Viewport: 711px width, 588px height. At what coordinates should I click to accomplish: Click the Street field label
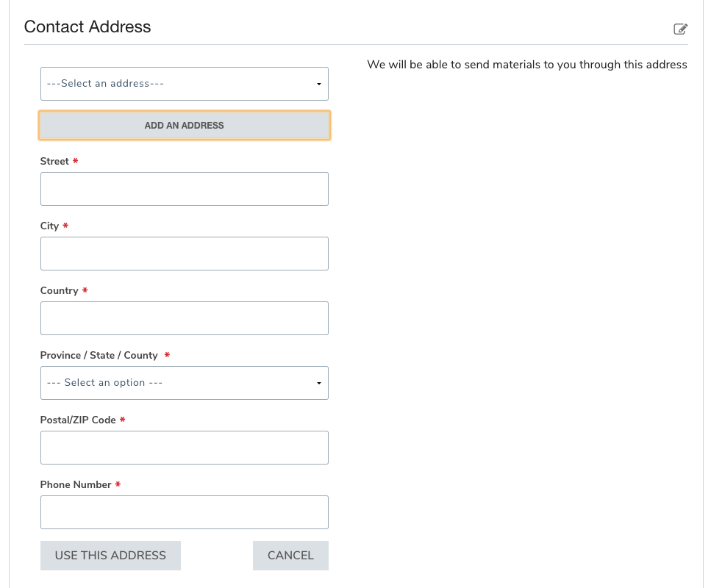[x=54, y=161]
